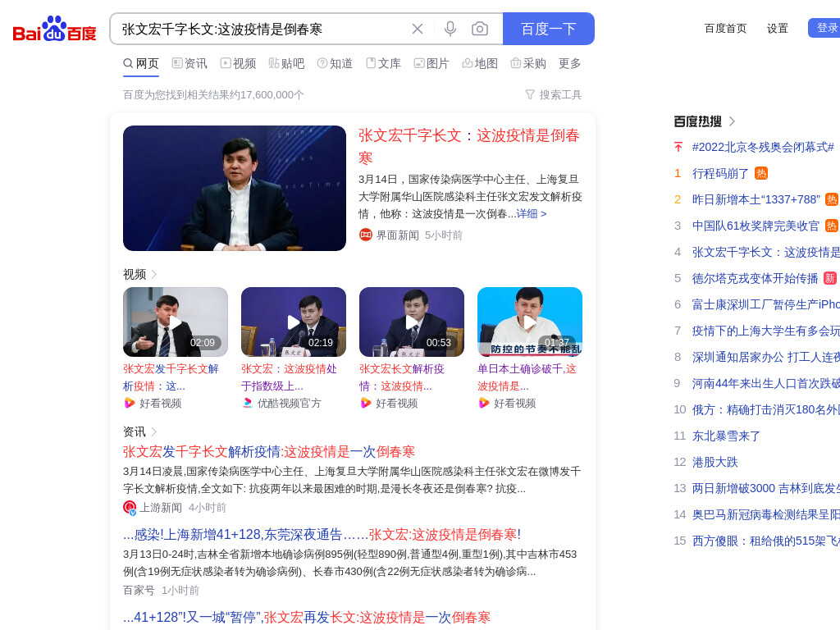The height and width of the screenshot is (630, 840).
Task: Open hot search 富士康深圳工厂暂停生产
Action: 765,304
